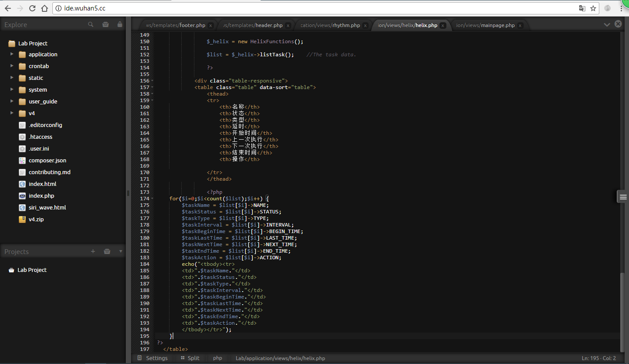Click the archive box icon in Projects header
The image size is (629, 364).
coord(107,251)
